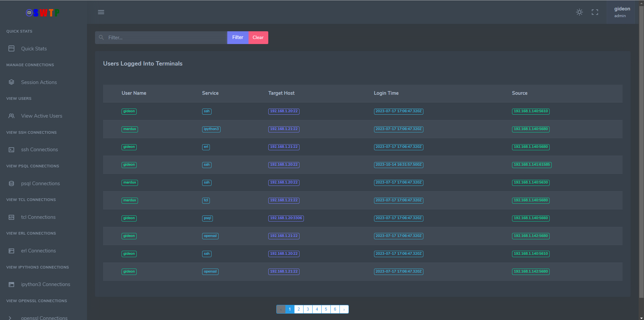Click the tcl Connections code icon
The height and width of the screenshot is (320, 644).
11,217
